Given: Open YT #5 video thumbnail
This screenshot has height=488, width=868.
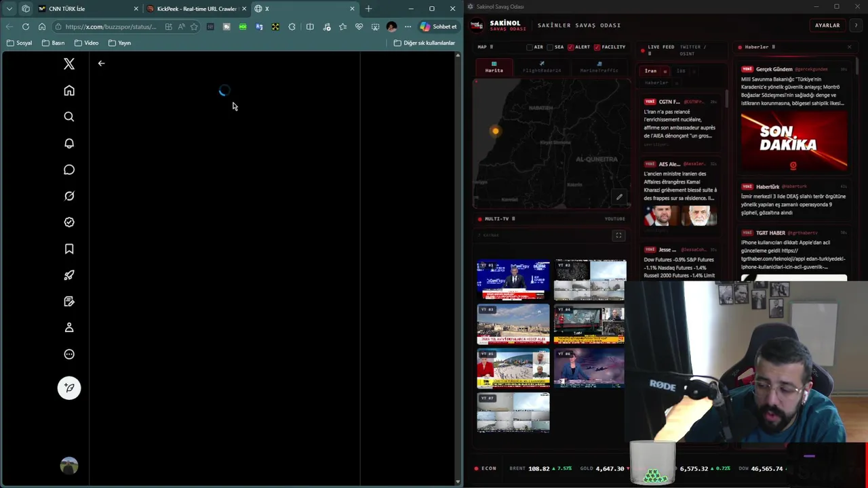Looking at the screenshot, I should 513,368.
